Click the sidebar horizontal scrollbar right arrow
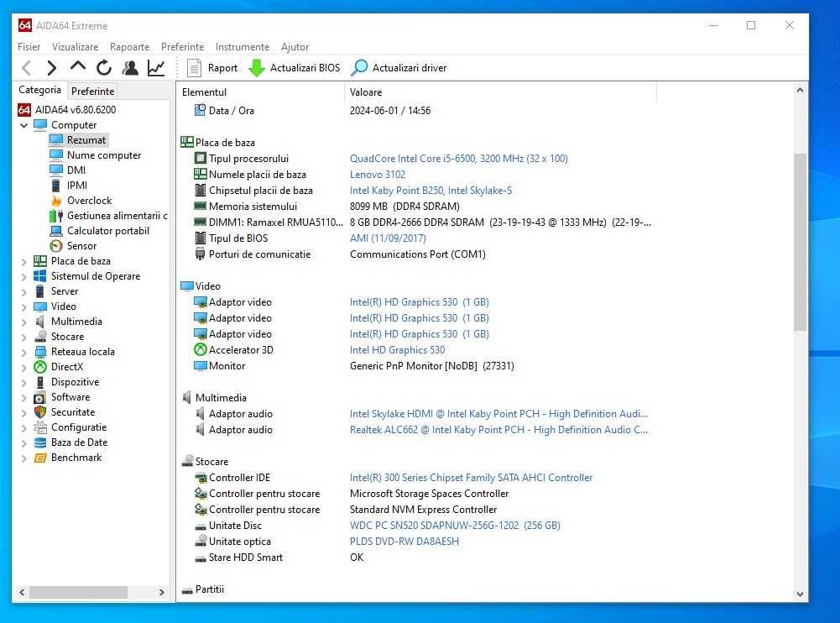 pos(162,593)
